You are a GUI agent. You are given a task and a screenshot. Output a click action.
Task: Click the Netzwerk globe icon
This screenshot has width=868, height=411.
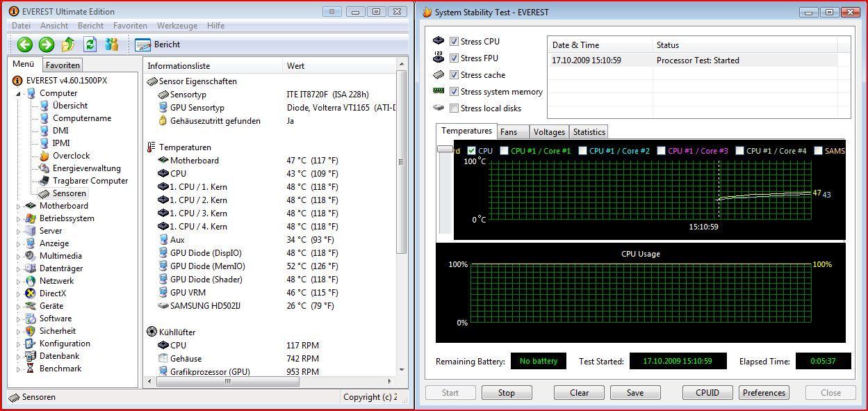point(31,281)
